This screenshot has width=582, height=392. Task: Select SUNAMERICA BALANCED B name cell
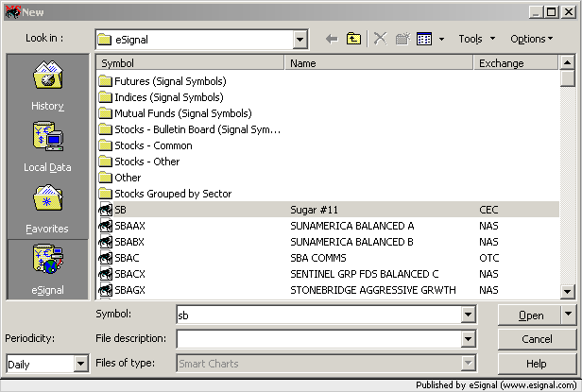(351, 242)
